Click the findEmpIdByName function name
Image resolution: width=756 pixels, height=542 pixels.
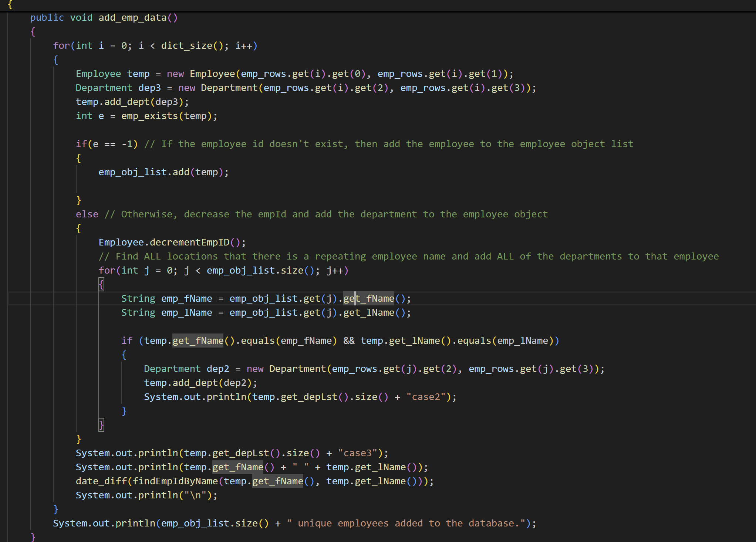pos(175,481)
